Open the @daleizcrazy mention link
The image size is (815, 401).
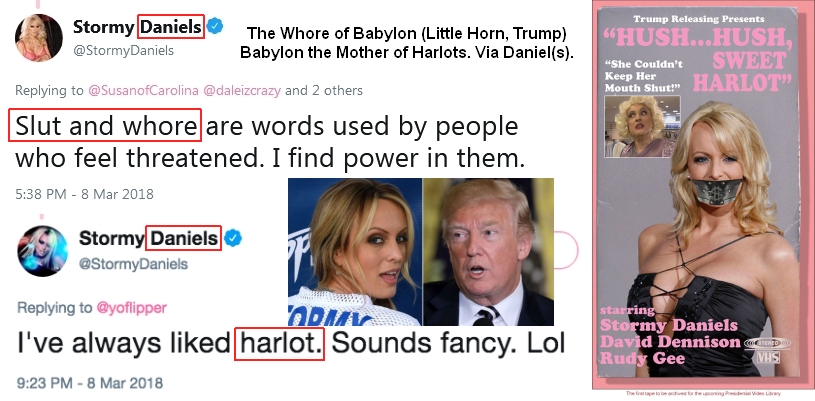[x=242, y=90]
